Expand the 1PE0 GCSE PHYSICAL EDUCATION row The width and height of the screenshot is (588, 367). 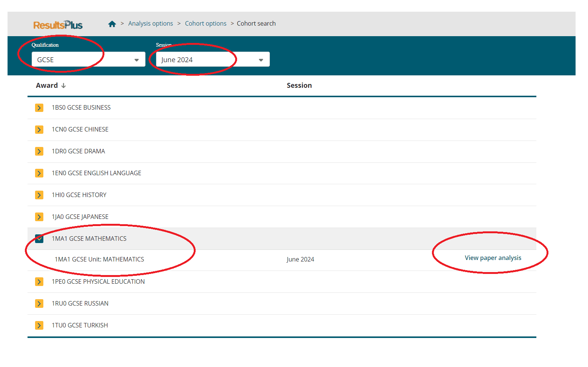click(x=39, y=282)
